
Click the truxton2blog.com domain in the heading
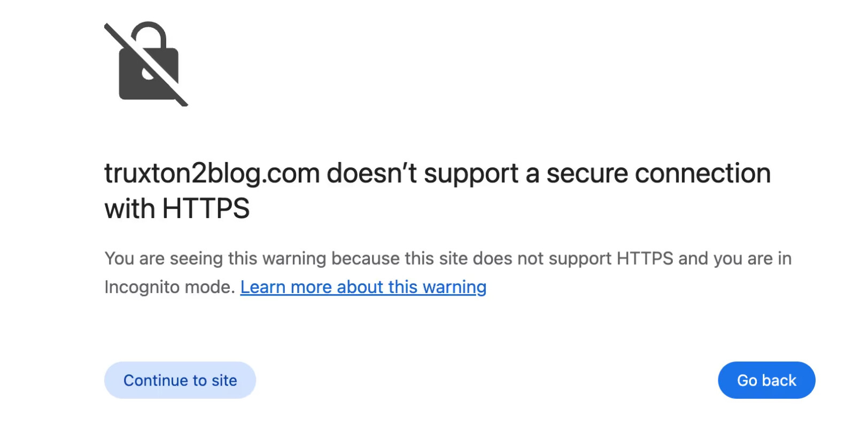coord(212,174)
